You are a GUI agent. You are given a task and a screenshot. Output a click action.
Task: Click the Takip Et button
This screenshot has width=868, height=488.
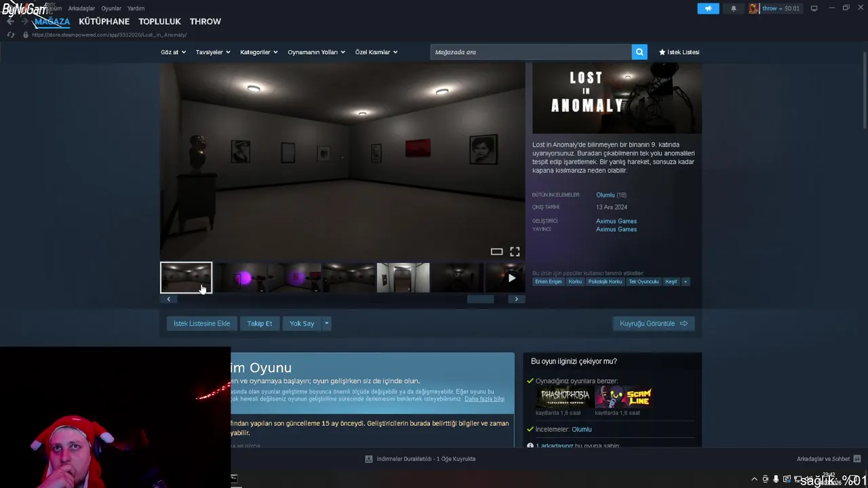259,323
